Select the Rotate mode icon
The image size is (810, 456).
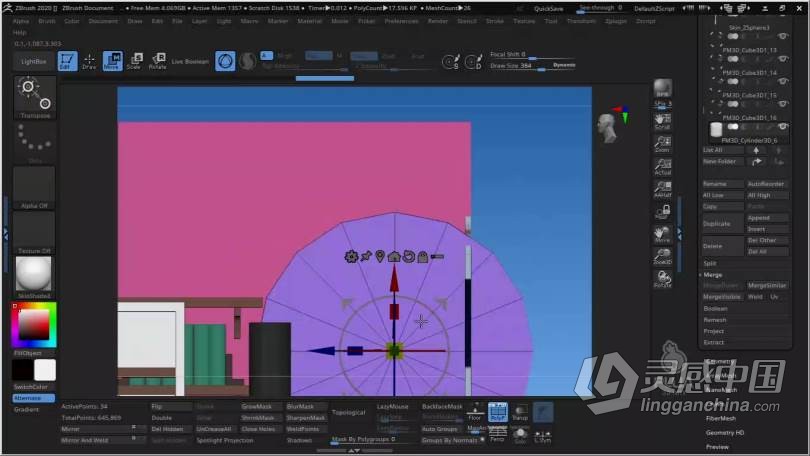click(157, 61)
